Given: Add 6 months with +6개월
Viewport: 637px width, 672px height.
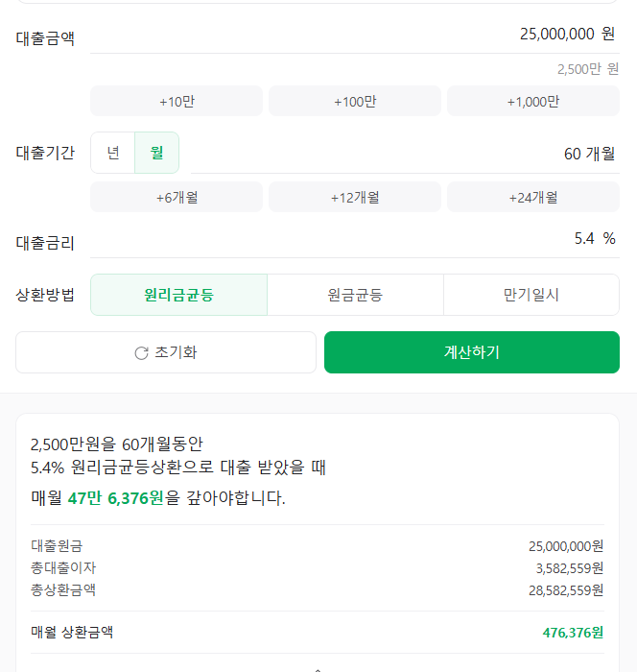Looking at the screenshot, I should 177,197.
